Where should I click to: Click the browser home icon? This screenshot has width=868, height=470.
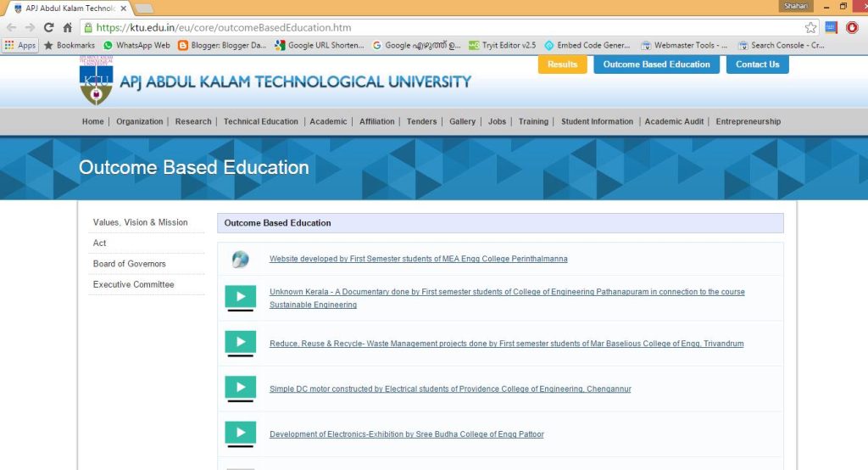click(68, 27)
